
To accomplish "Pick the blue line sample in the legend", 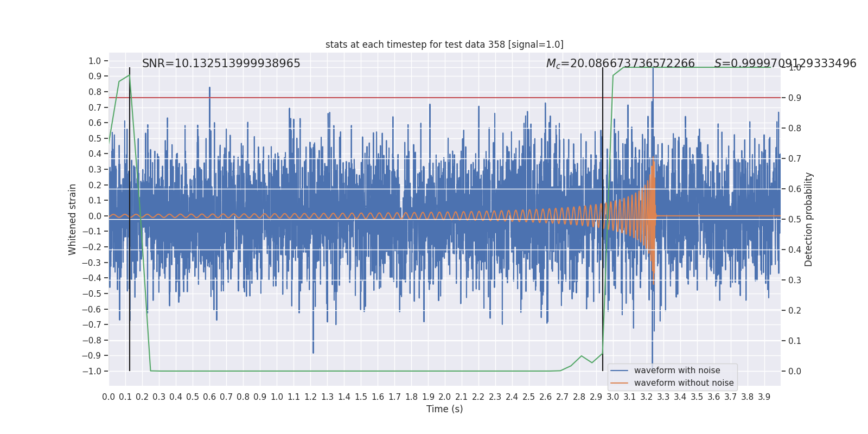I will coord(620,371).
